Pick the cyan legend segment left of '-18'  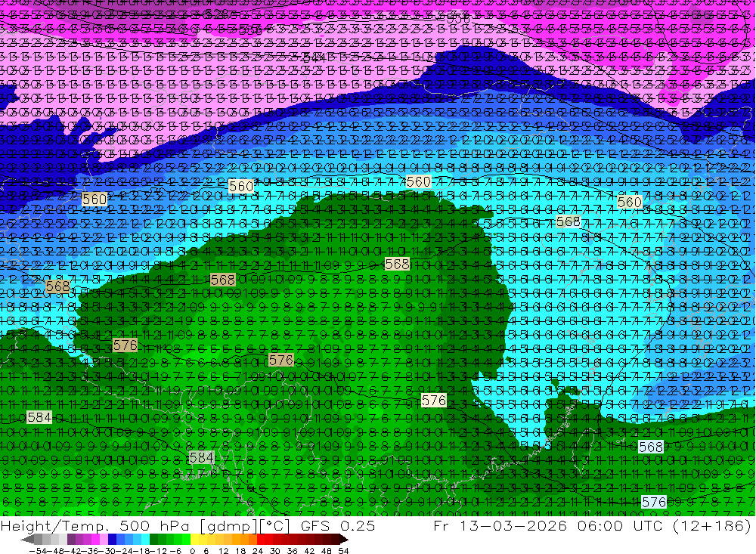pyautogui.click(x=145, y=539)
